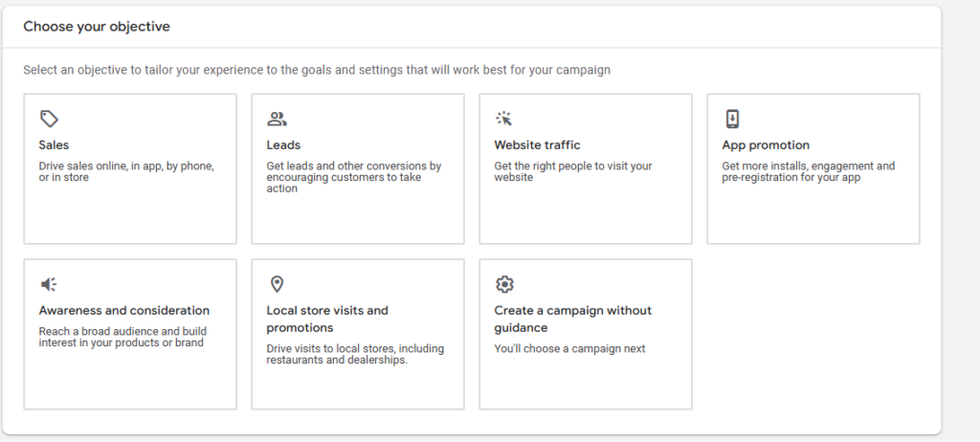
Task: Select the Leads objective title
Action: click(x=283, y=145)
